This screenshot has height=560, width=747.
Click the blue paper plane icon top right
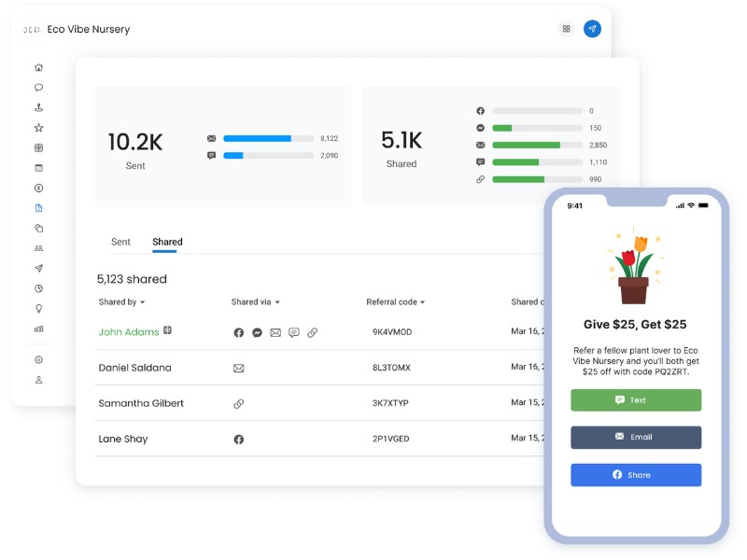tap(593, 29)
